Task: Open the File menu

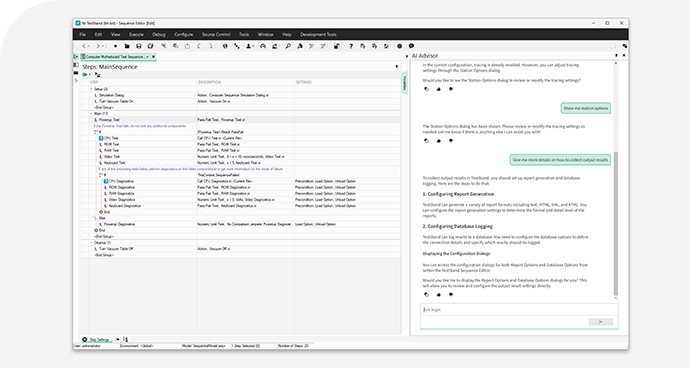Action: [x=83, y=34]
